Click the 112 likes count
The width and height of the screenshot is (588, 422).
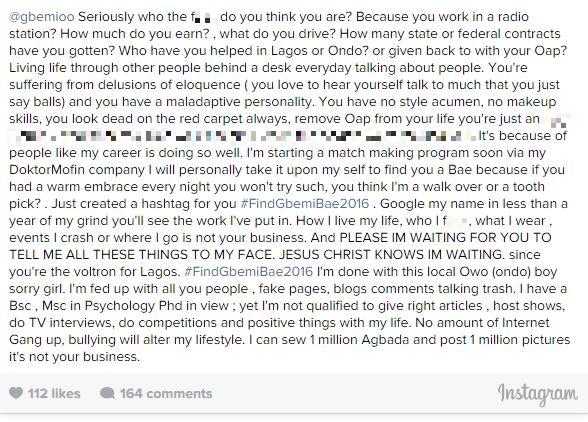pyautogui.click(x=54, y=393)
